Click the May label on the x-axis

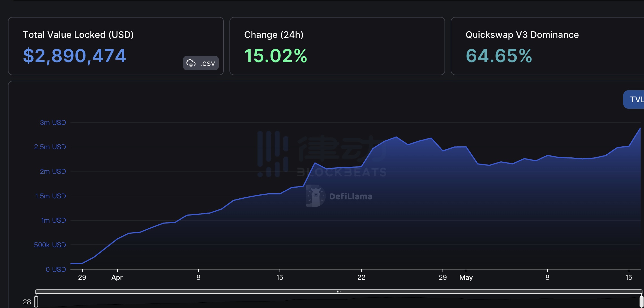[466, 277]
